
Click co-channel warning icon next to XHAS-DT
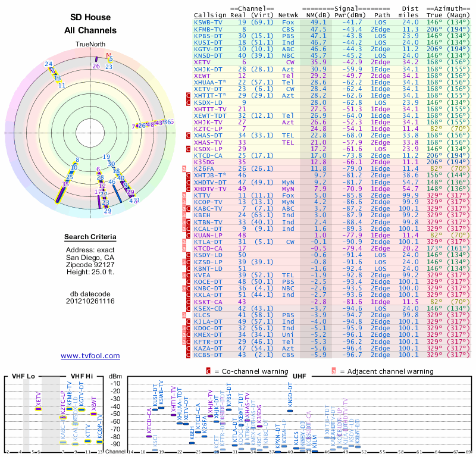tap(189, 136)
